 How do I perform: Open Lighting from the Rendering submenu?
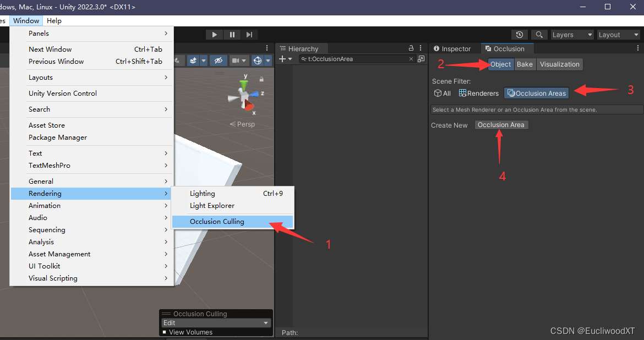pos(232,194)
